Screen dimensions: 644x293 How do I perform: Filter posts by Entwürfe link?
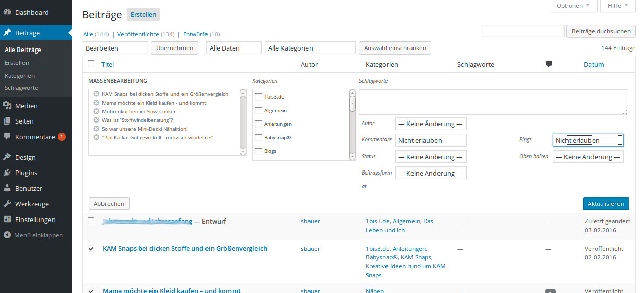point(195,34)
